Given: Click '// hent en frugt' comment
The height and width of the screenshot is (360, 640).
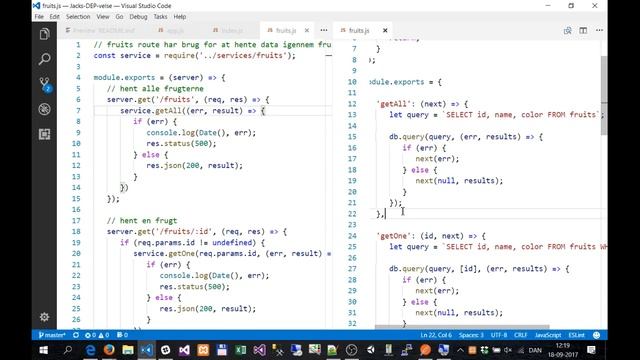Looking at the screenshot, I should coord(142,220).
